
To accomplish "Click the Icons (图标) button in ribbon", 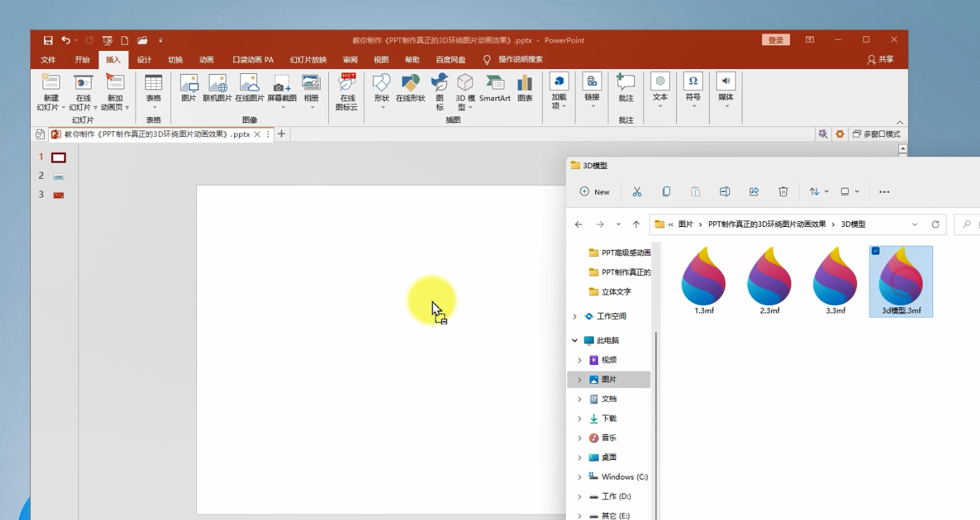I will point(440,92).
